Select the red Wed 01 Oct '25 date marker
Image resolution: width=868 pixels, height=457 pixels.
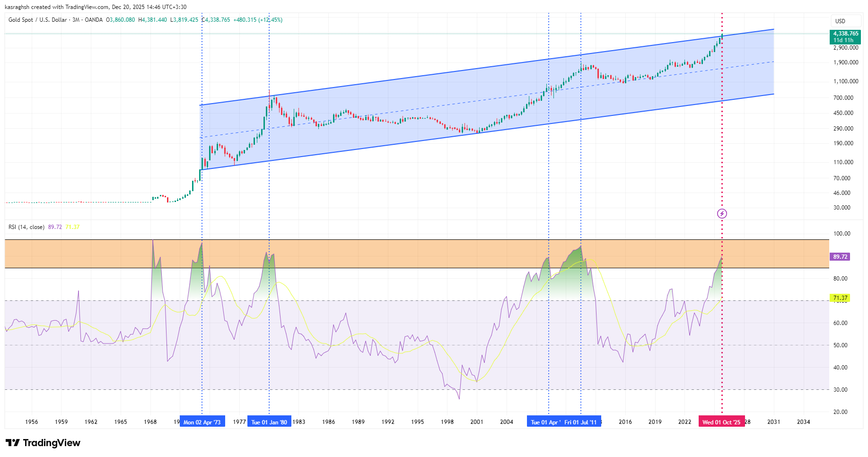click(721, 422)
